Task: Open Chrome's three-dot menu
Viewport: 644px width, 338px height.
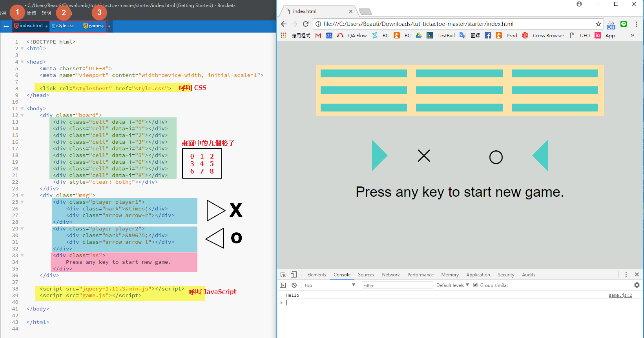Action: coord(636,24)
